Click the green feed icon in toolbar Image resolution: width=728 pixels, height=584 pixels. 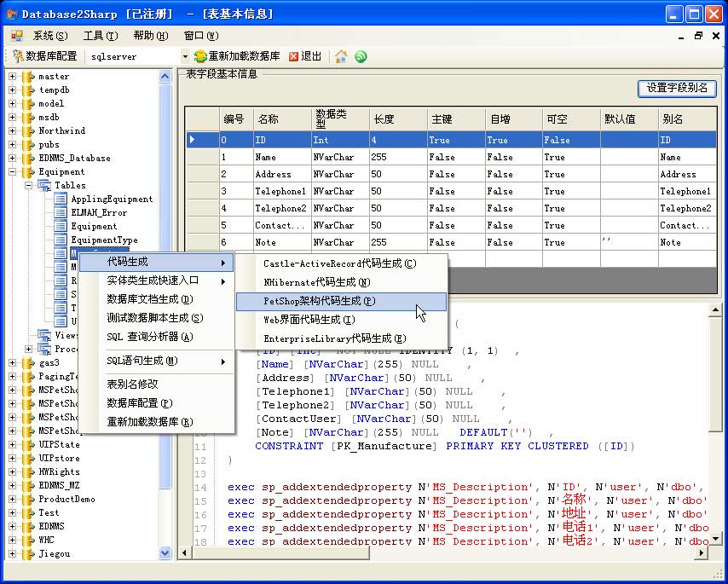pos(361,56)
